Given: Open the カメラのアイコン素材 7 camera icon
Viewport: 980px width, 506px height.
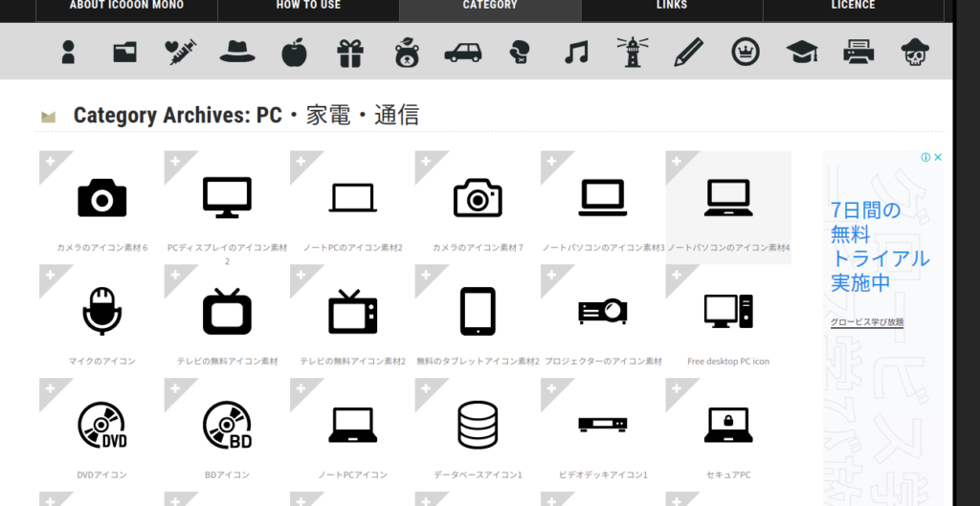Looking at the screenshot, I should 479,197.
